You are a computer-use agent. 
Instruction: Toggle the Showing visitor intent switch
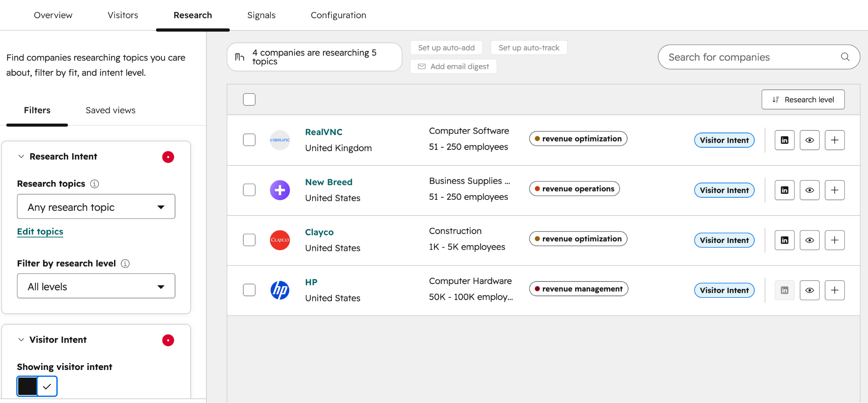(37, 386)
